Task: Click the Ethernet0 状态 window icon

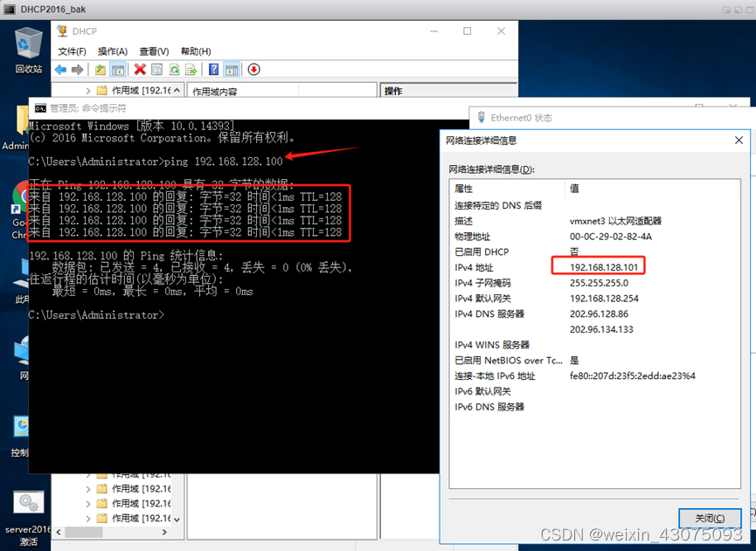Action: pyautogui.click(x=481, y=118)
